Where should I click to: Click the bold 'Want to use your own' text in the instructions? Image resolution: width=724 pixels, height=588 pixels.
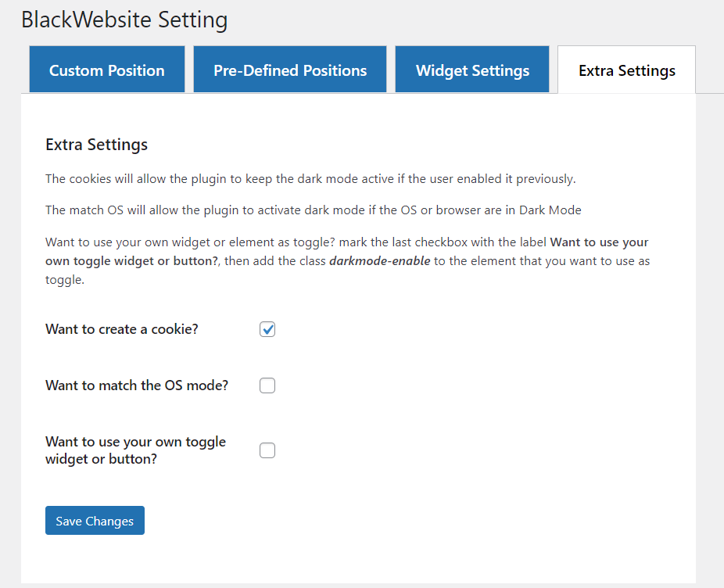[x=600, y=242]
